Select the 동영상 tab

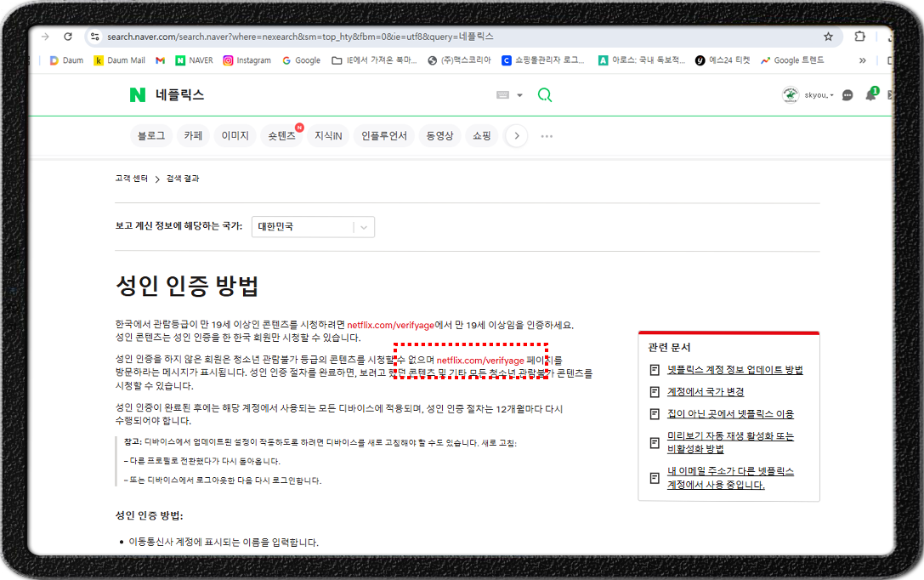[439, 135]
